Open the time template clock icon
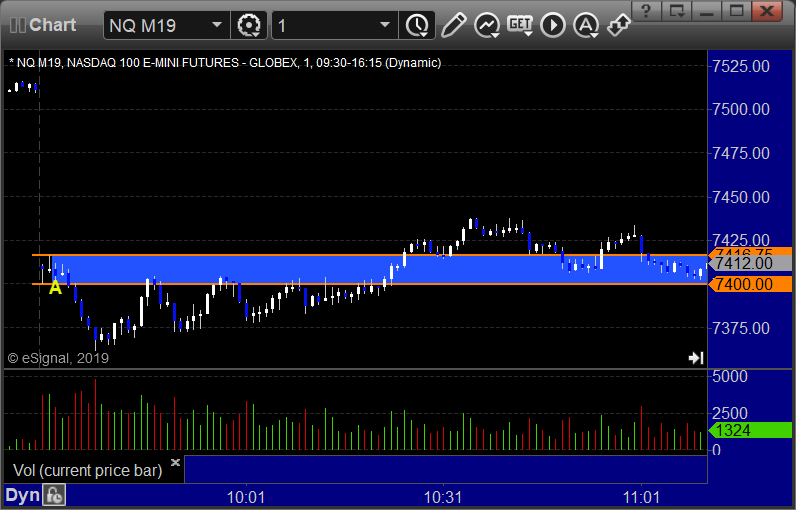 (x=417, y=25)
